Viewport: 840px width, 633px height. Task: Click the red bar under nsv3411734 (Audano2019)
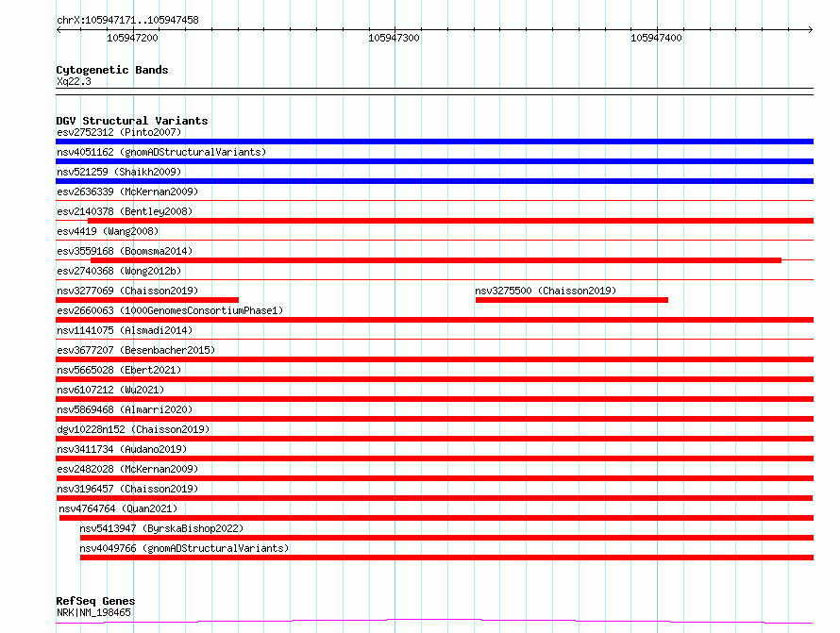434,458
